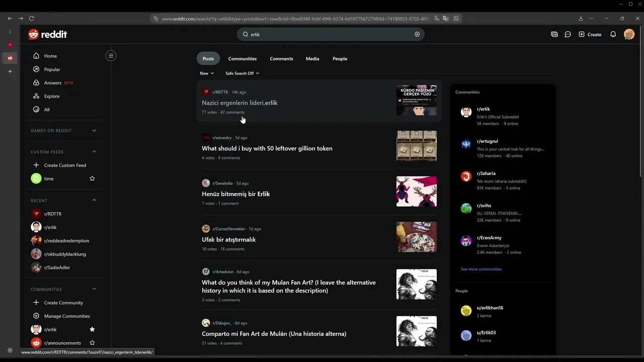644x362 pixels.
Task: Click the Create post button
Action: 590,34
